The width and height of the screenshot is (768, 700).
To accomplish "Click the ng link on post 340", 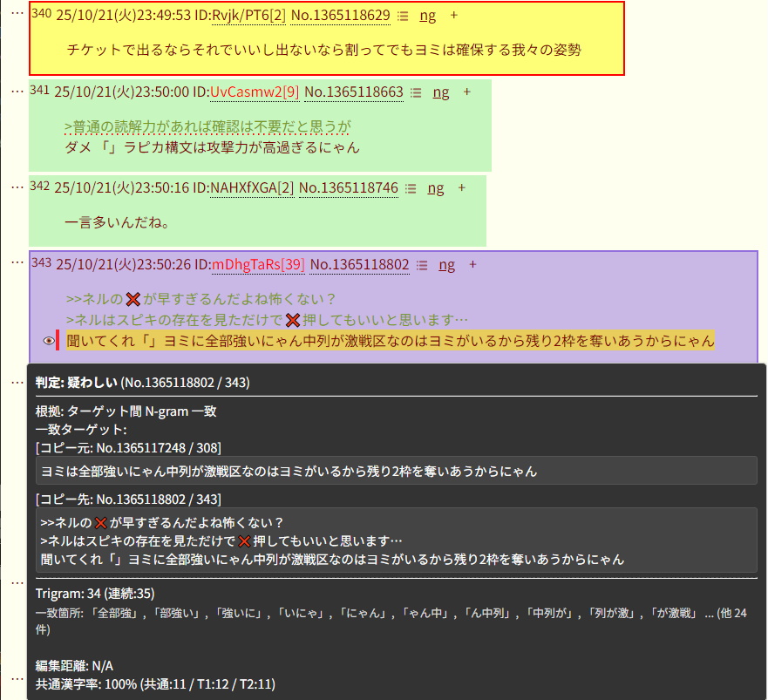I will point(427,16).
